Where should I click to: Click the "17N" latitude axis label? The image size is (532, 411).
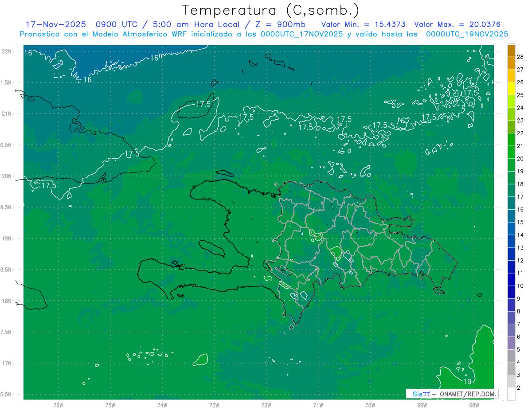coord(6,363)
